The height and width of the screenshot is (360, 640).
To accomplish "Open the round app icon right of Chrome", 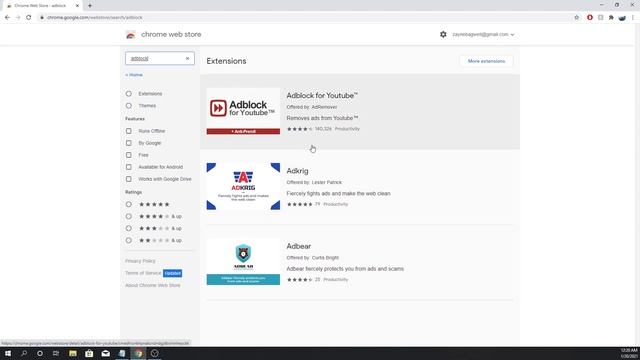I will [x=155, y=353].
